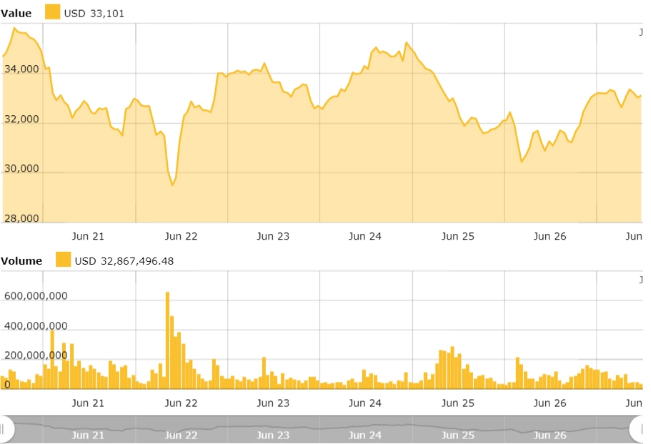Click 'Jun 25' under the volume chart
Screen dimensions: 651x444
point(458,403)
